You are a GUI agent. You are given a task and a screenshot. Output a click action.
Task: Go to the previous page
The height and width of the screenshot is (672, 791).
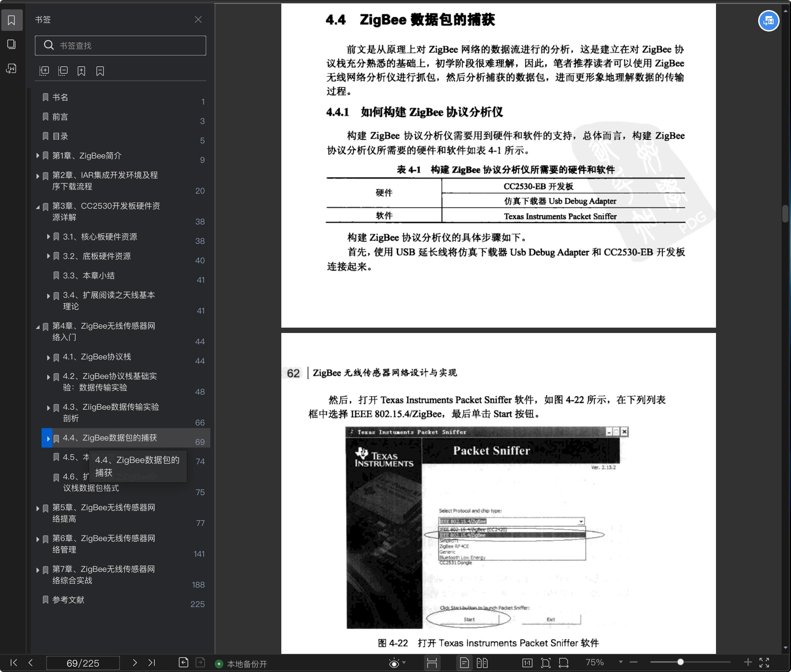30,663
